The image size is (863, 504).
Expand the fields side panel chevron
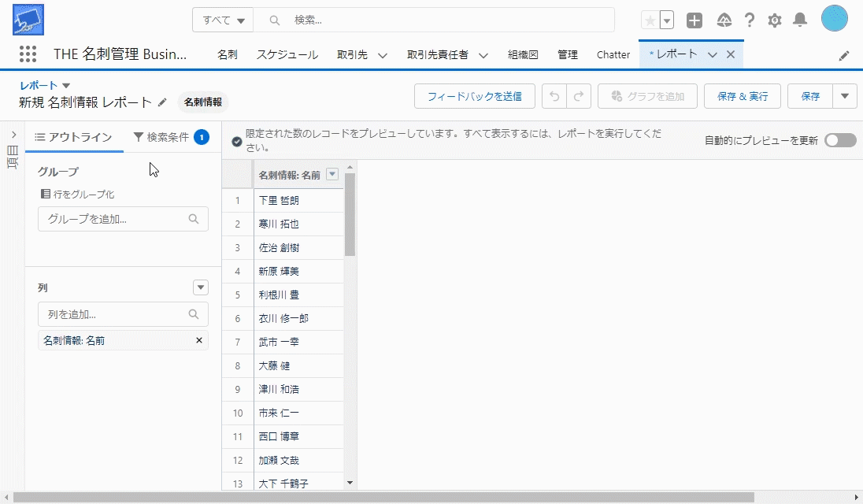tap(13, 135)
